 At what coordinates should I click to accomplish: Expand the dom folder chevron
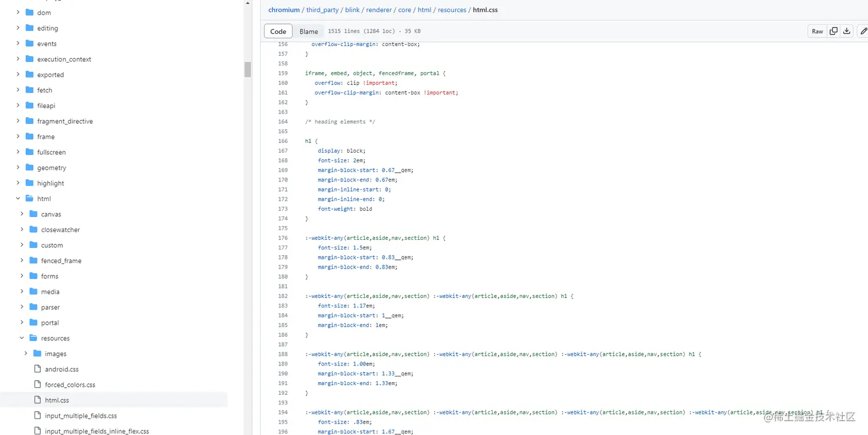tap(18, 13)
